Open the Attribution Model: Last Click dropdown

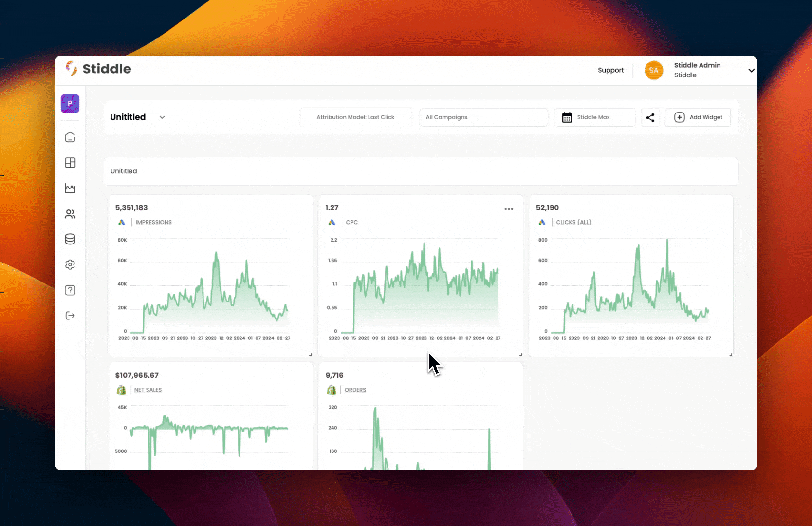pyautogui.click(x=355, y=117)
